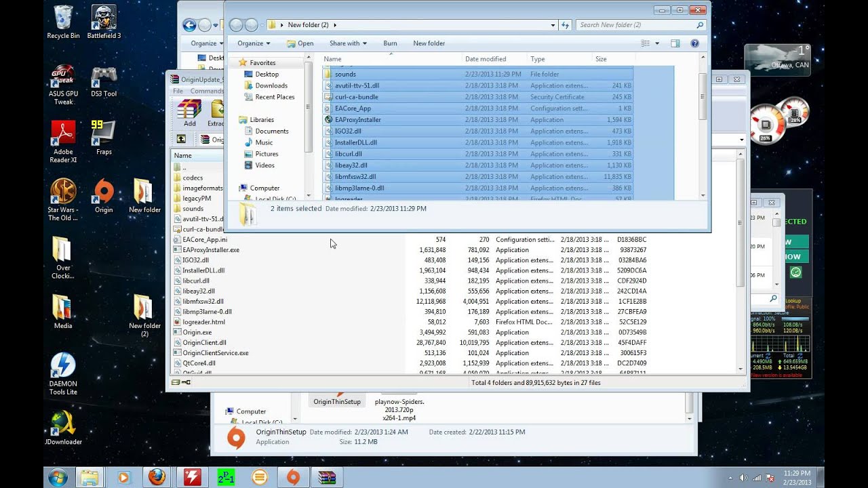Select Desktop under Favorites
Image resolution: width=868 pixels, height=488 pixels.
point(267,74)
